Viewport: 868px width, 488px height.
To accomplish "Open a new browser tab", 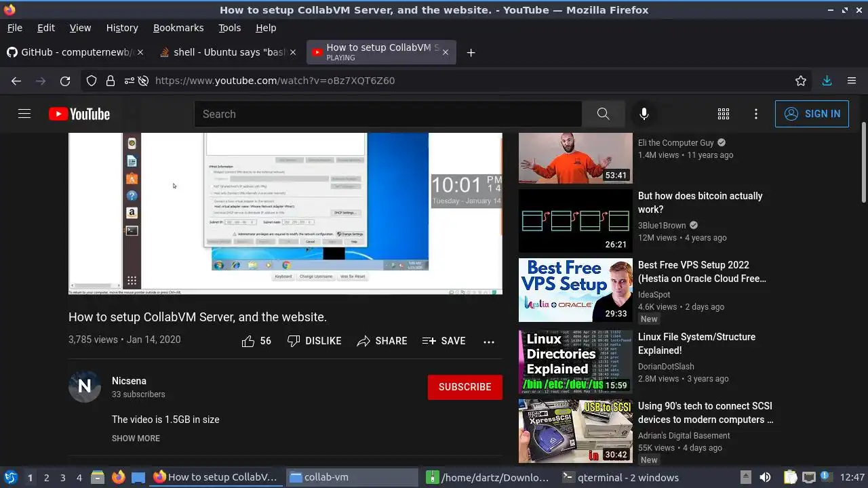I will (x=471, y=52).
